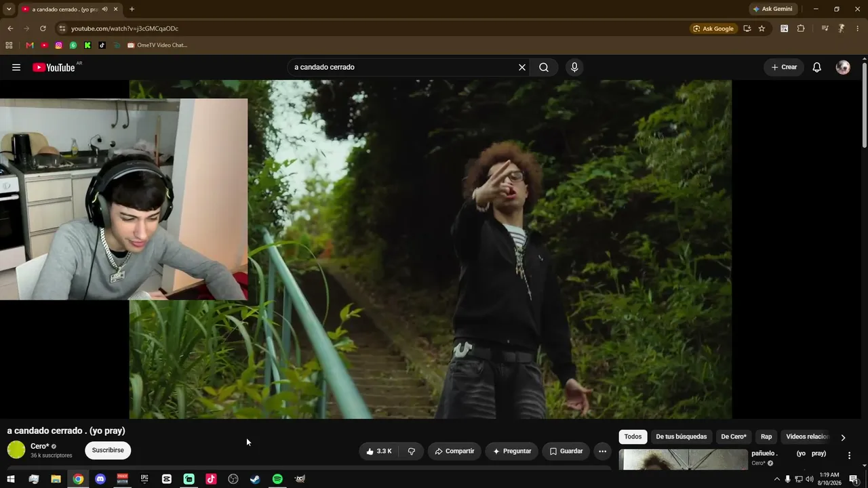Expand the Chrome tab search dropdown
Viewport: 868px width, 488px height.
9,9
